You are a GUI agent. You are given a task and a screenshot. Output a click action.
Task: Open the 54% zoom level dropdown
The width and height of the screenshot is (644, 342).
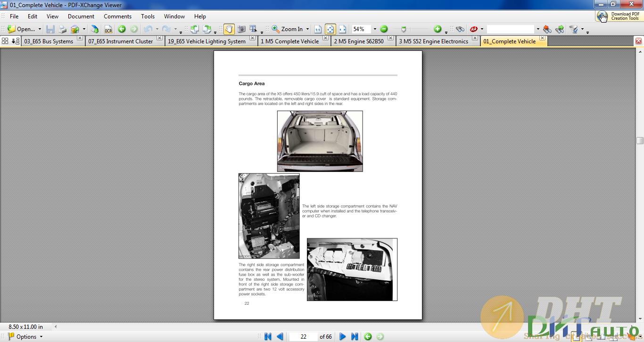[375, 29]
